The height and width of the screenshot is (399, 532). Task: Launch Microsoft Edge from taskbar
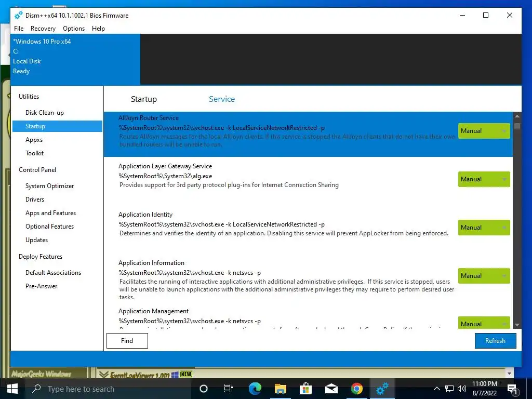click(255, 389)
